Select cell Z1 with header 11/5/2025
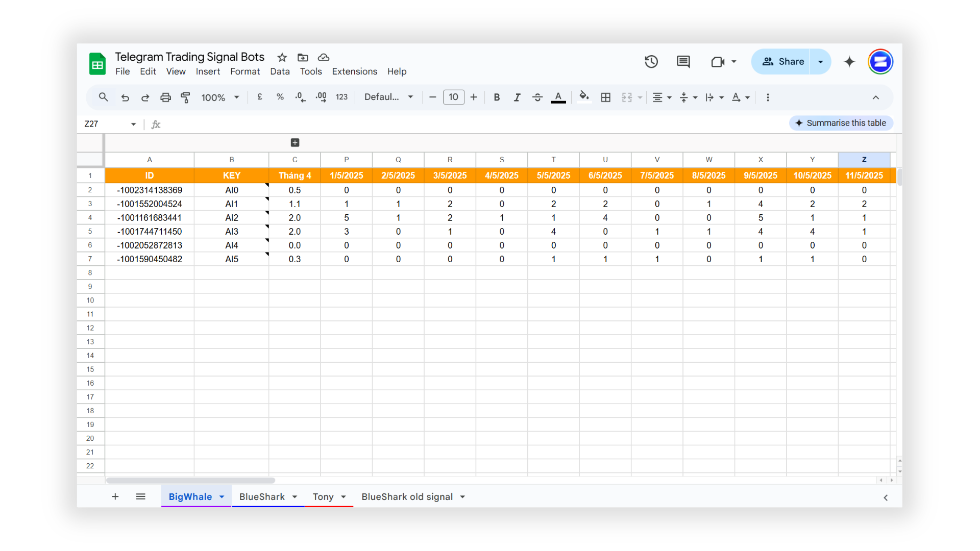The height and width of the screenshot is (551, 980). [864, 175]
